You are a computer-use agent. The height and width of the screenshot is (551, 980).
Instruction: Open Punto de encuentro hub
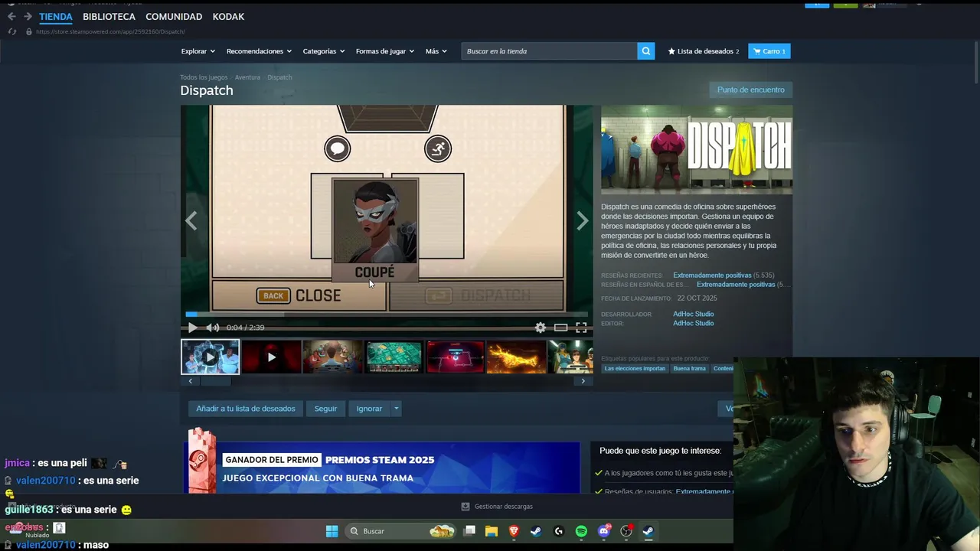(x=750, y=90)
